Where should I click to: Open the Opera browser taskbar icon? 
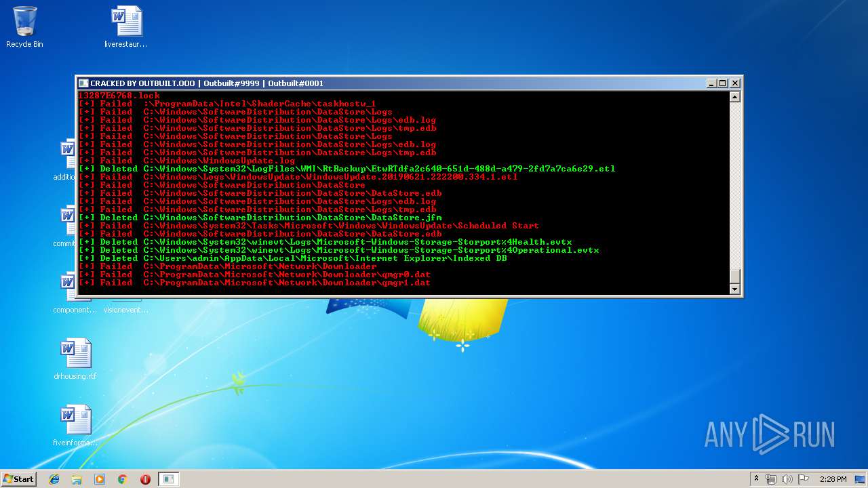pyautogui.click(x=145, y=479)
